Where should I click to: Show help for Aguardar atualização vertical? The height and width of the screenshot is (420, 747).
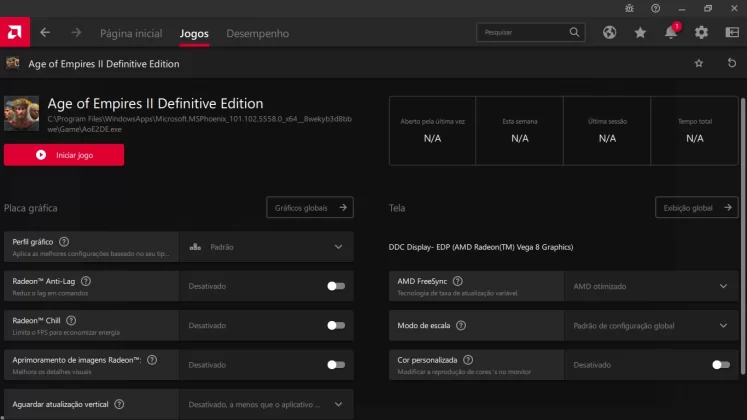coord(119,404)
